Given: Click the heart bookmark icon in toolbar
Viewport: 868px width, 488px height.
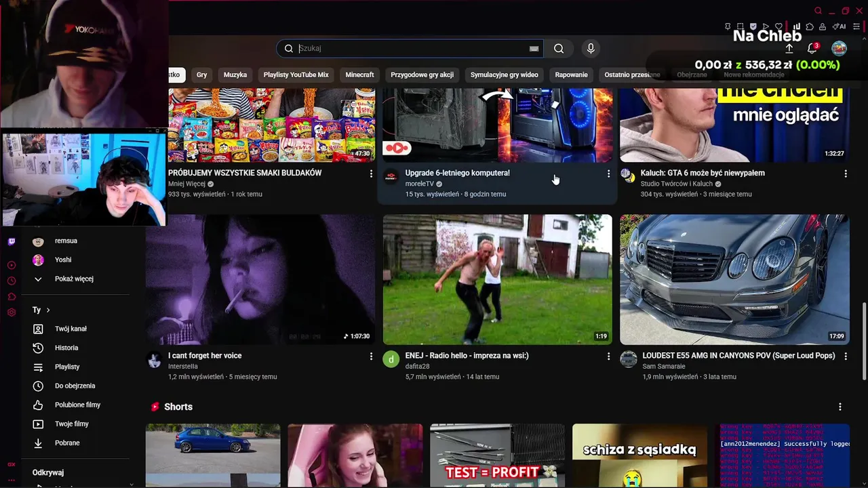Looking at the screenshot, I should click(778, 26).
